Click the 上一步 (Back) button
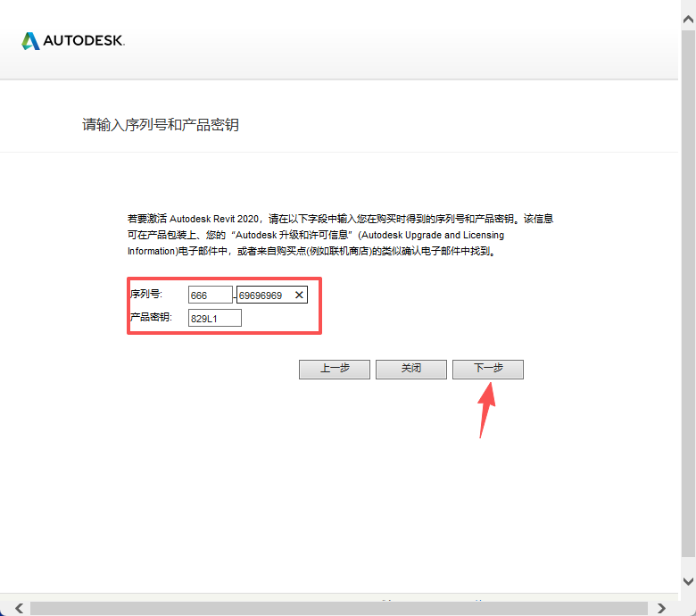 point(335,369)
